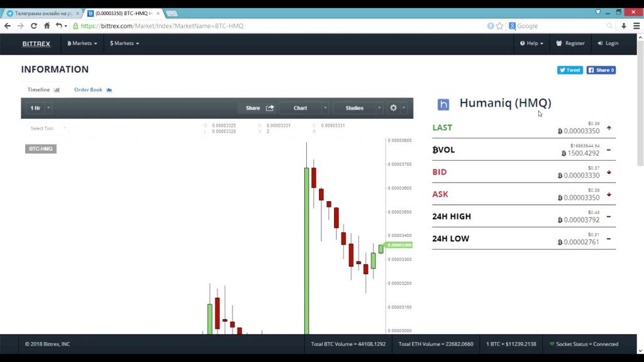The width and height of the screenshot is (644, 362).
Task: Click the Order Book chart icon
Action: pyautogui.click(x=109, y=90)
